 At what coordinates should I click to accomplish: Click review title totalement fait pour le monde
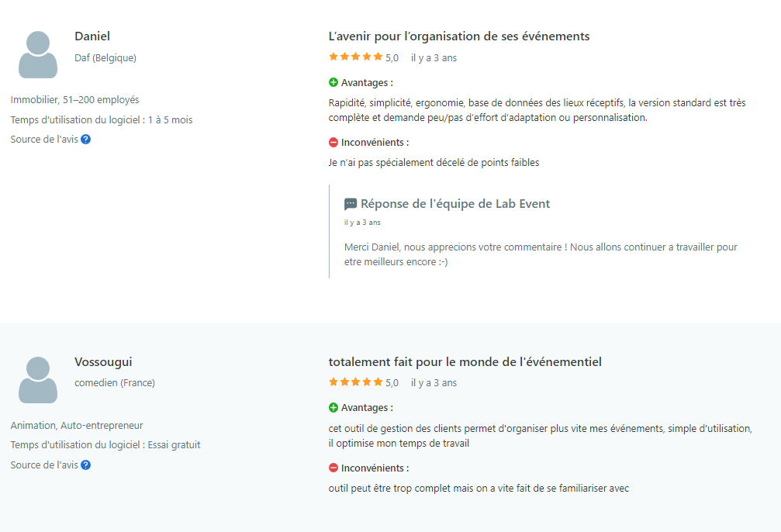point(465,361)
